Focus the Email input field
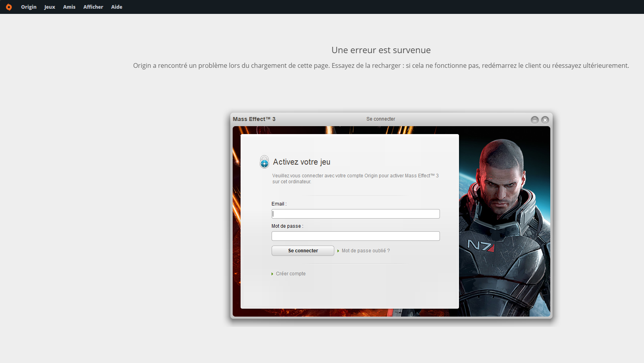Image resolution: width=644 pixels, height=363 pixels. (356, 214)
